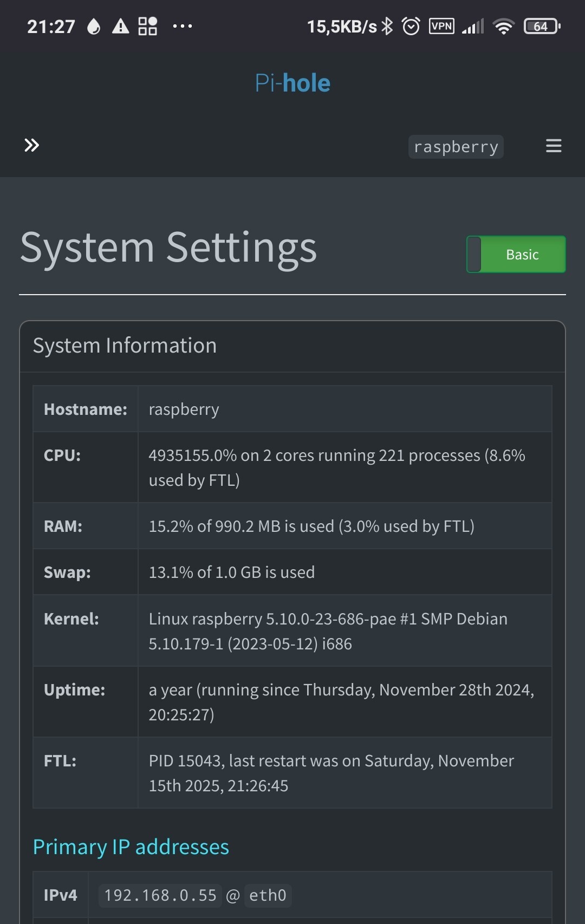Image resolution: width=585 pixels, height=924 pixels.
Task: Tap the cellular signal strength icon
Action: tap(473, 26)
